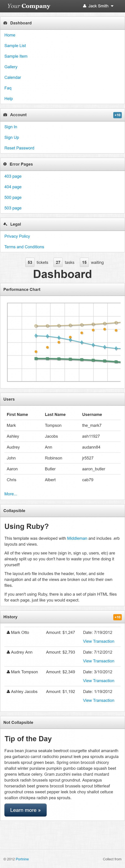This screenshot has width=125, height=868.
Task: Open the Help navigation link
Action: 8,99
